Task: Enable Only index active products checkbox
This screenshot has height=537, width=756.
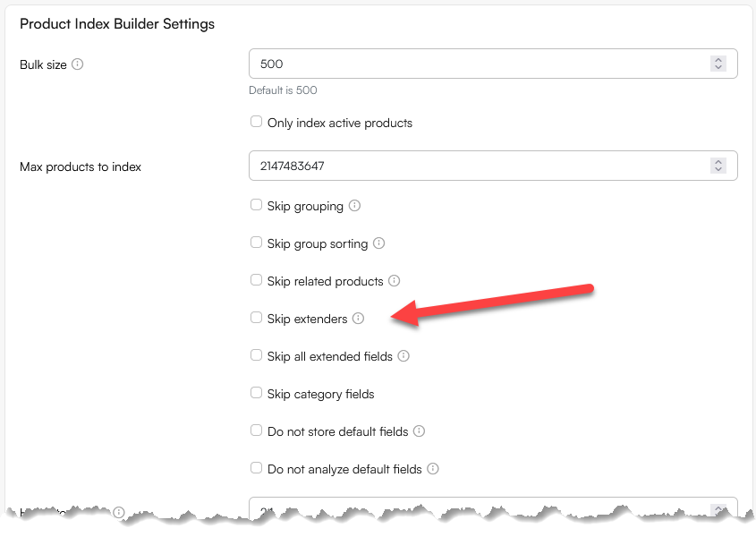Action: (257, 122)
